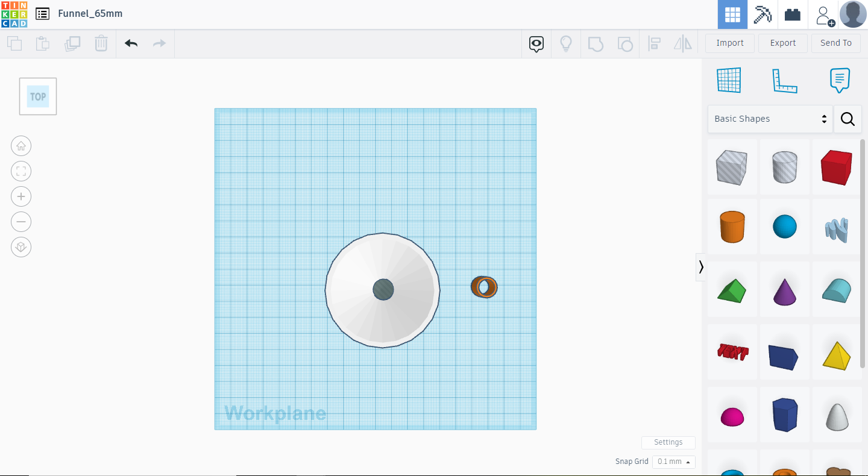
Task: Switch to Blocks pickaxe mode
Action: 763,14
